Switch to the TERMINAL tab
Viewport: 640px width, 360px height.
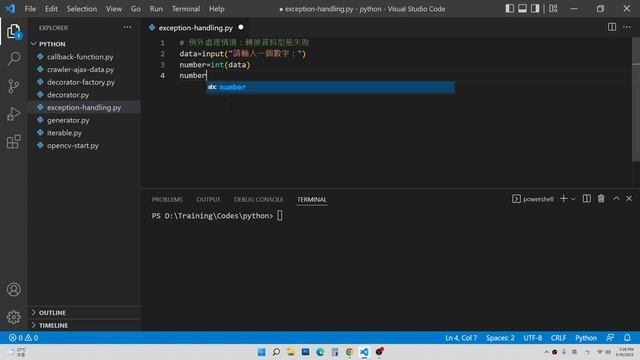[x=311, y=200]
